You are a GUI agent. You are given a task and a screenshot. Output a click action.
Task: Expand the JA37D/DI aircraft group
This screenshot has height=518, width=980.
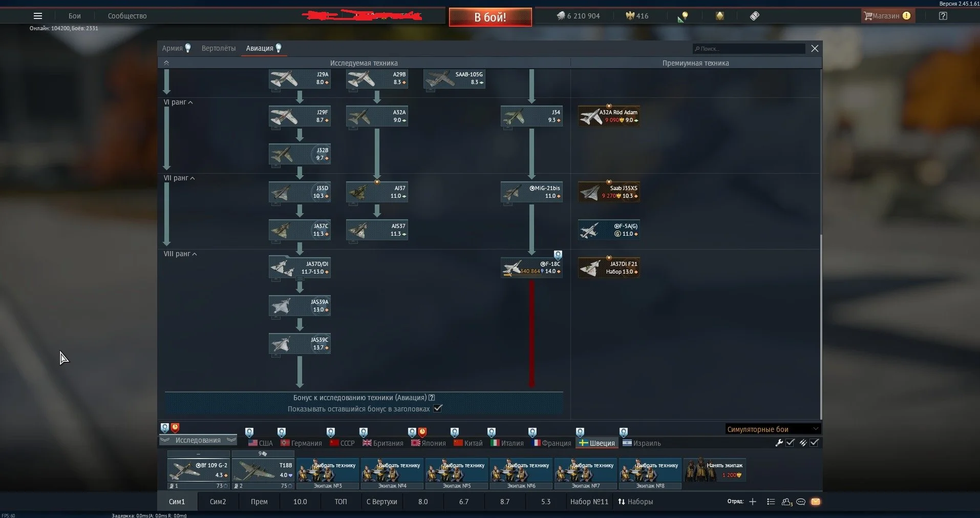300,268
